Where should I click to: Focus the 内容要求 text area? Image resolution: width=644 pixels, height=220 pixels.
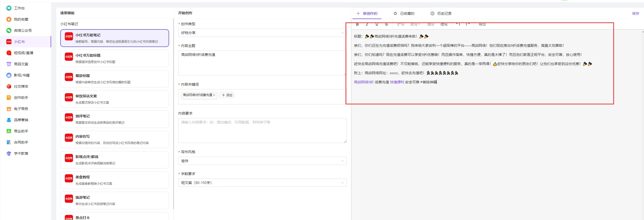click(262, 131)
